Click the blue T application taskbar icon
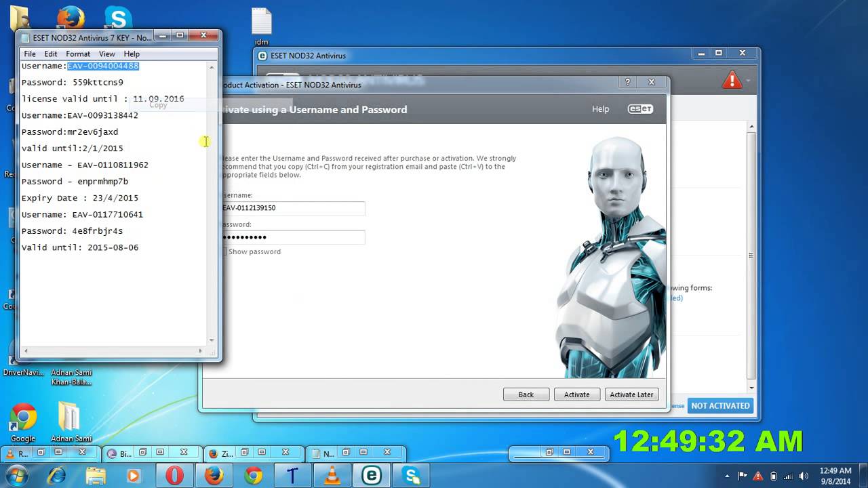 click(293, 476)
